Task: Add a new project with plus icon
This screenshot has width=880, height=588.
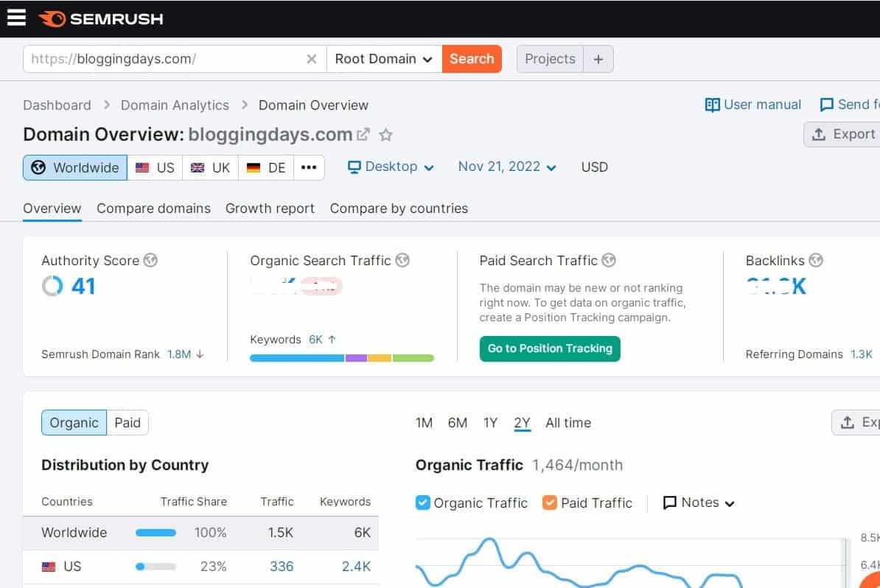Action: (x=598, y=59)
